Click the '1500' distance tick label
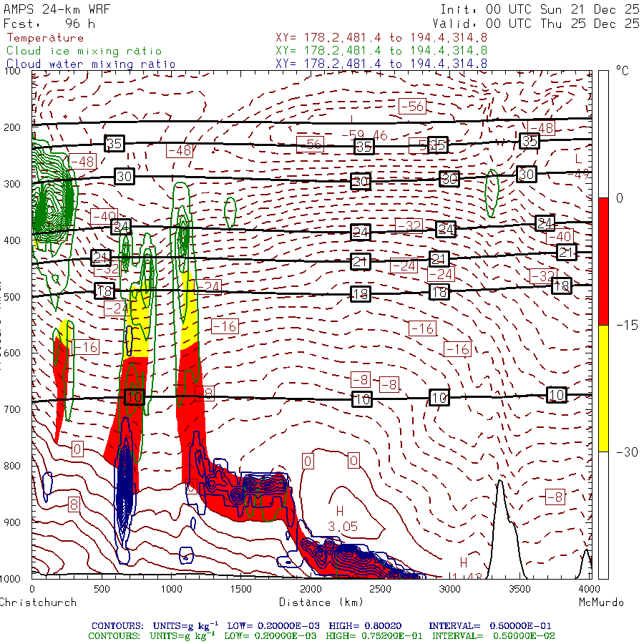The image size is (644, 644). [240, 589]
